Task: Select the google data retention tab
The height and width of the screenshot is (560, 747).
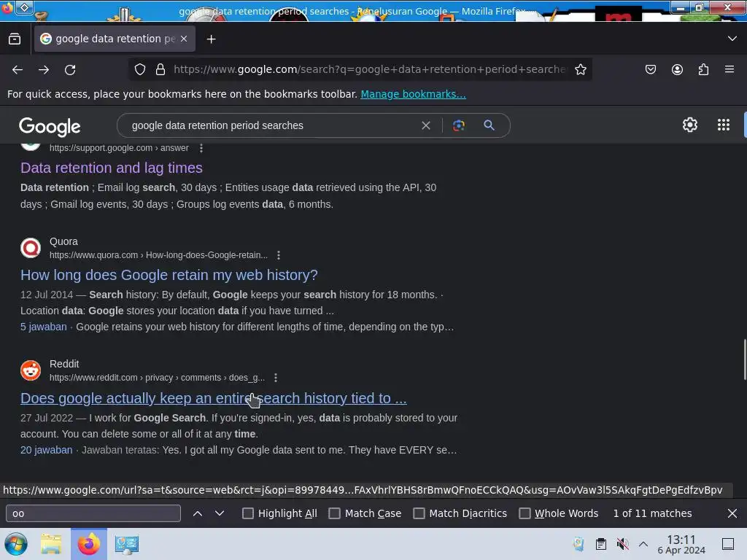Action: [115, 39]
